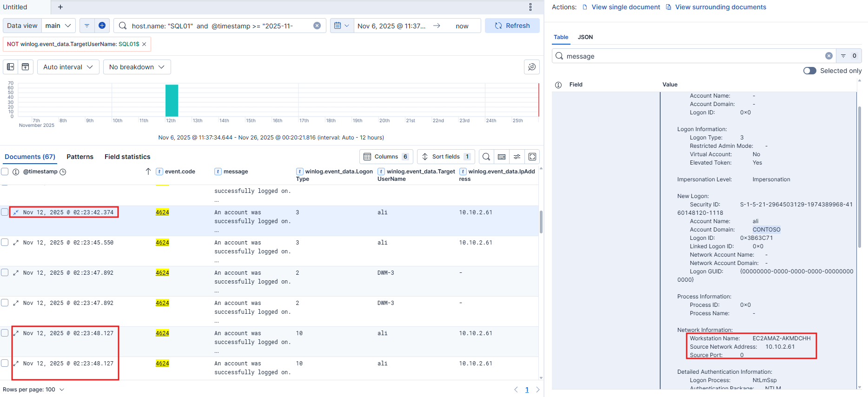Screen dimensions: 868x397
Task: Clear the KQL query search bar
Action: (x=317, y=26)
